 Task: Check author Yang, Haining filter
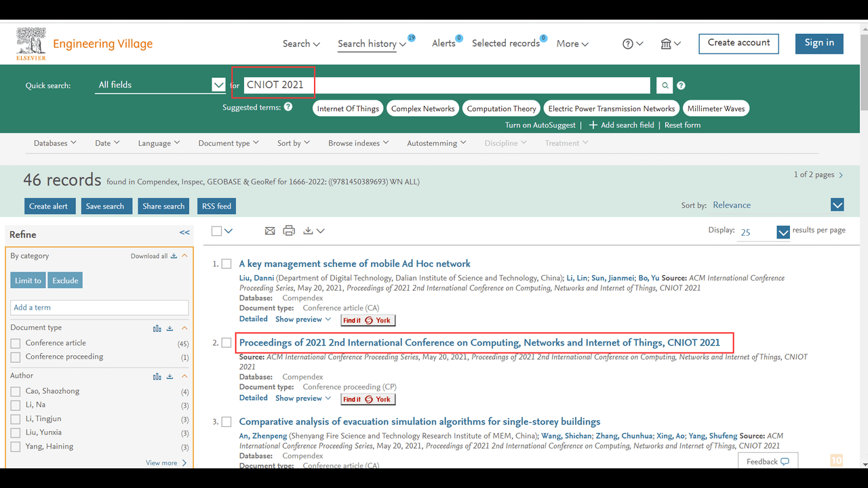(16, 447)
